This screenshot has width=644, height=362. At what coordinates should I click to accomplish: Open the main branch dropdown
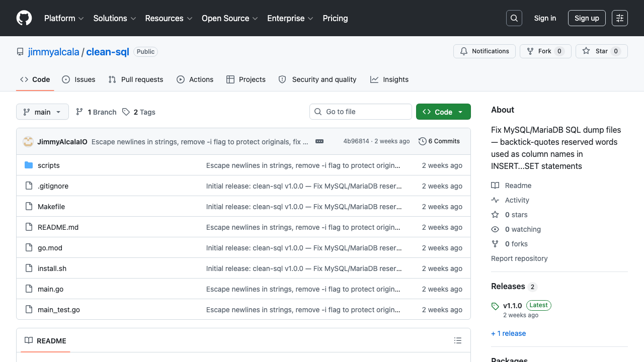pyautogui.click(x=42, y=112)
